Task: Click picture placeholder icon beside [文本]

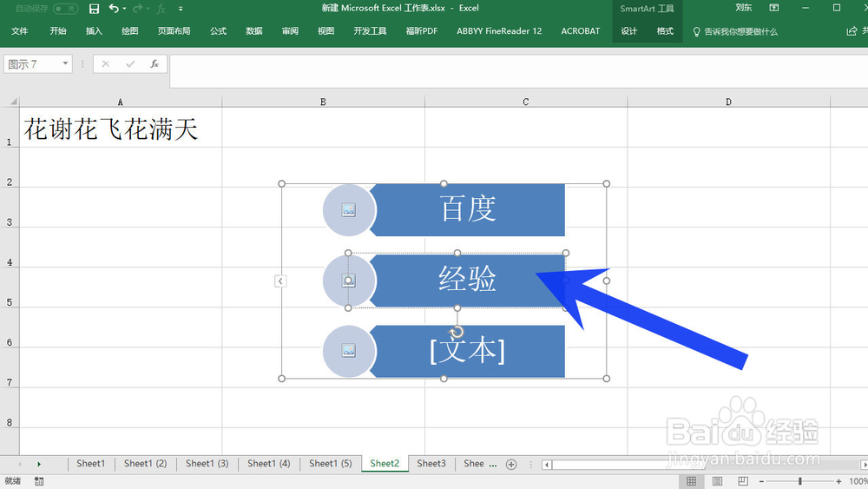Action: [349, 351]
